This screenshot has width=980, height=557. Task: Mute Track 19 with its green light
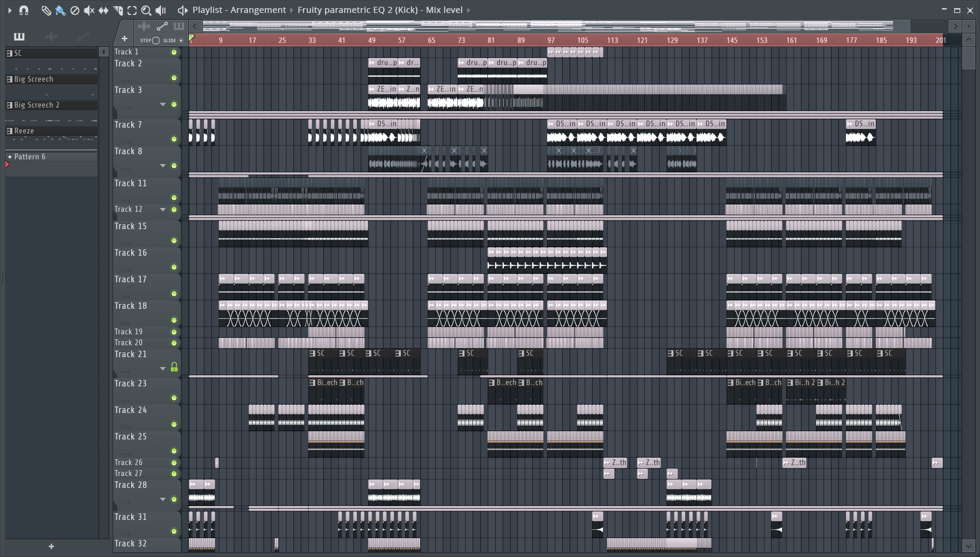(174, 332)
